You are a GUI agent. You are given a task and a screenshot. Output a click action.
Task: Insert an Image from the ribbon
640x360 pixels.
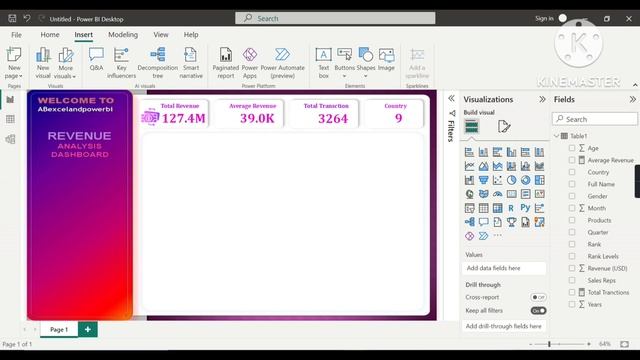(386, 60)
